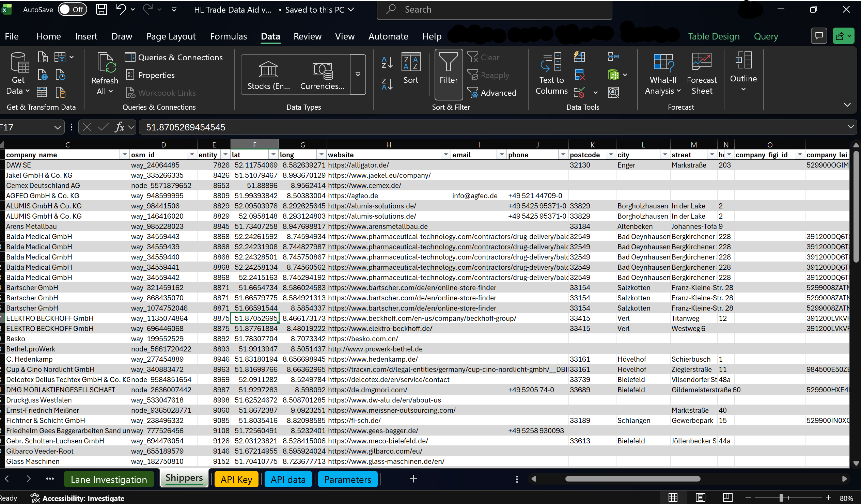Open the Name Box dropdown
Viewport: 861px width, 504px height.
(57, 127)
